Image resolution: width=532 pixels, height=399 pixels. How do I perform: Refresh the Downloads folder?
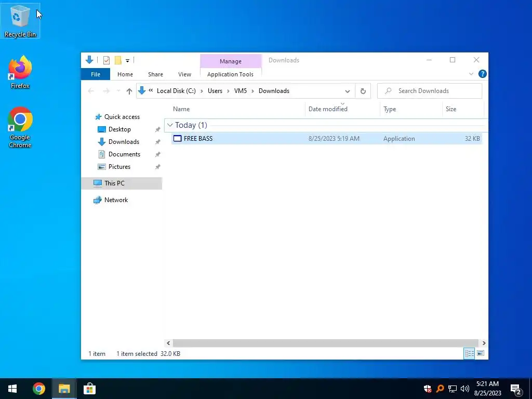pos(363,91)
